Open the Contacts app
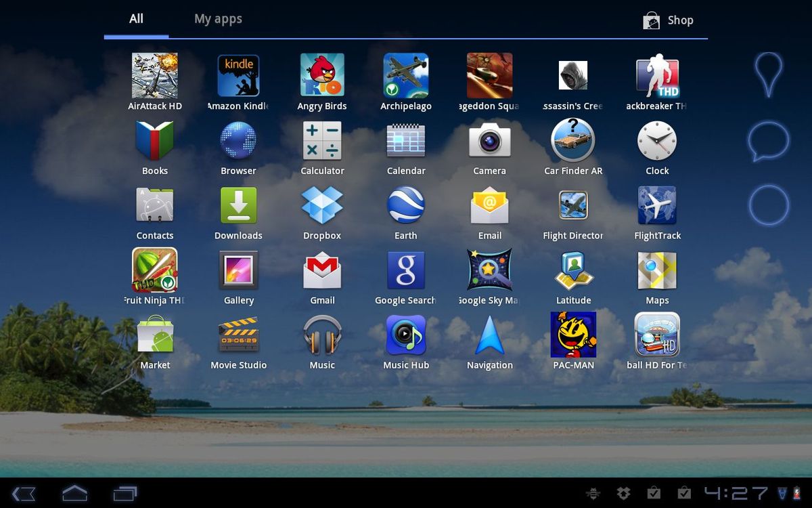The width and height of the screenshot is (812, 508). pyautogui.click(x=155, y=205)
